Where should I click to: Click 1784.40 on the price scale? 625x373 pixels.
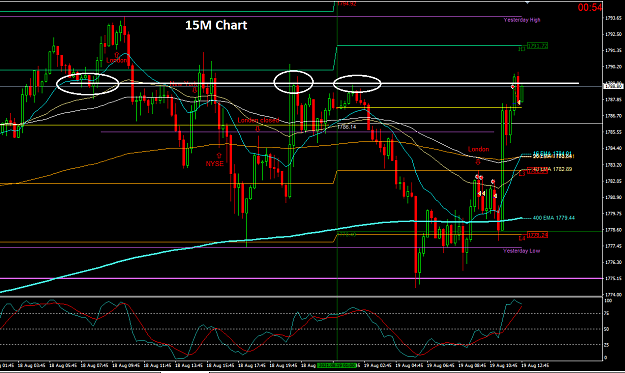pyautogui.click(x=614, y=148)
